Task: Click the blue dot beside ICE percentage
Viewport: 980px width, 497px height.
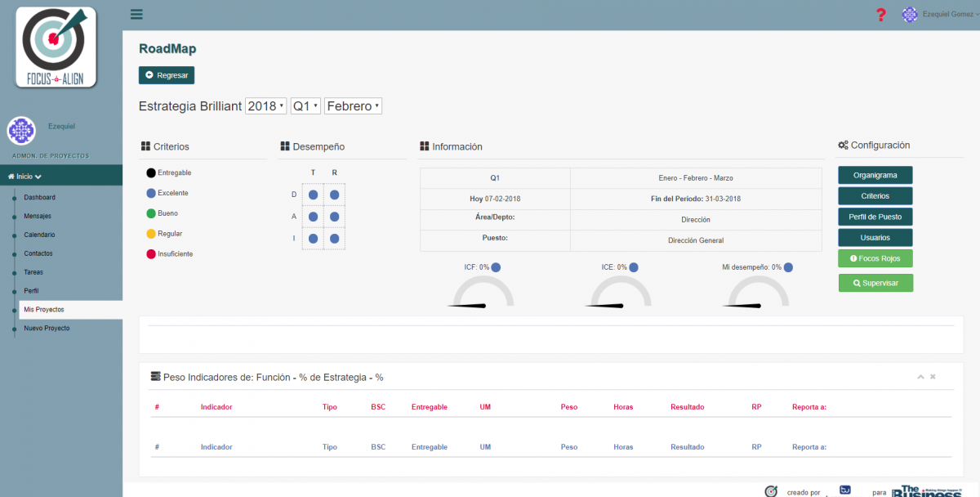Action: (634, 267)
